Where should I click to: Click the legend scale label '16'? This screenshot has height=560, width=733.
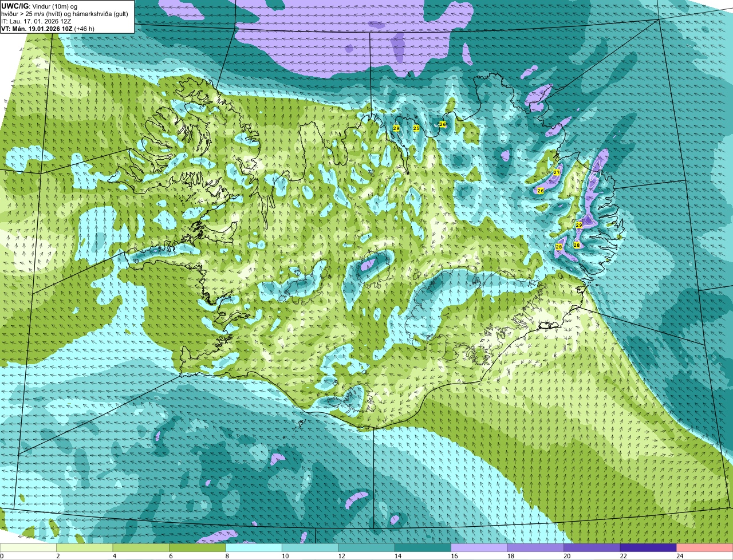point(454,556)
